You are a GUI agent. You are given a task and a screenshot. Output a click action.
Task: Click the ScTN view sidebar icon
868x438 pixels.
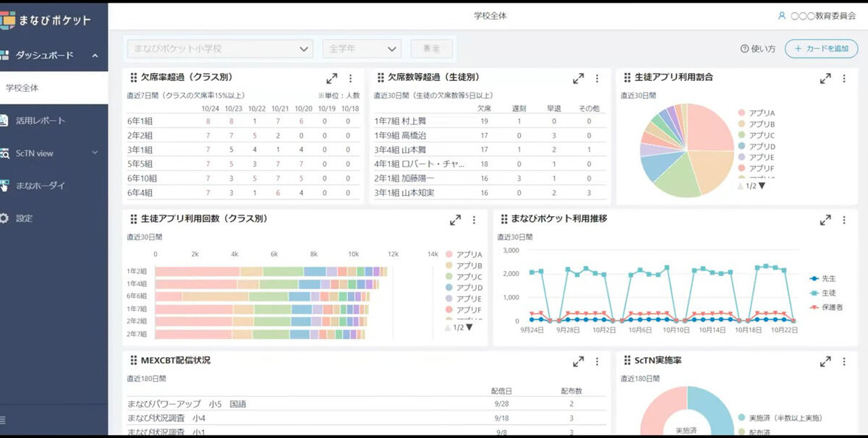click(4, 153)
